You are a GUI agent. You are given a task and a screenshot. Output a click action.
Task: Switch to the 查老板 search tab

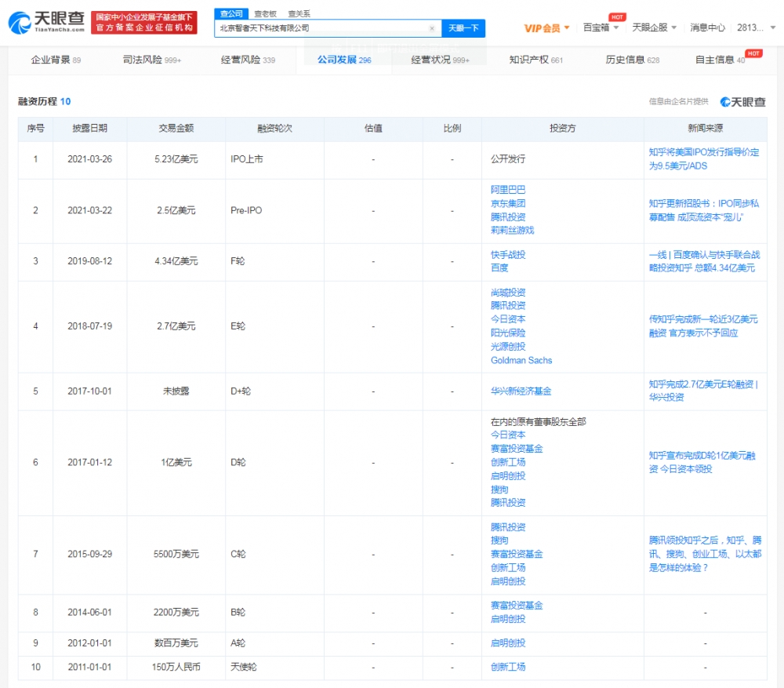pyautogui.click(x=265, y=14)
